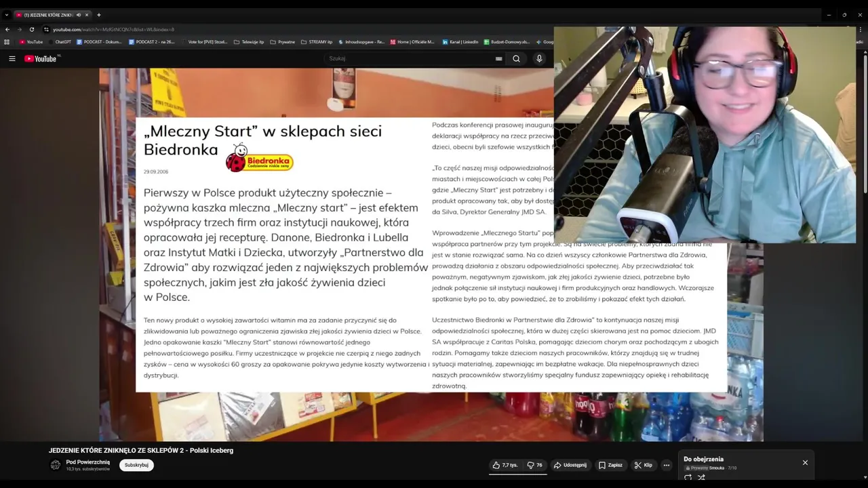Expand the Prywatne bookmark folder
Screen dimensions: 868x488
pyautogui.click(x=283, y=42)
